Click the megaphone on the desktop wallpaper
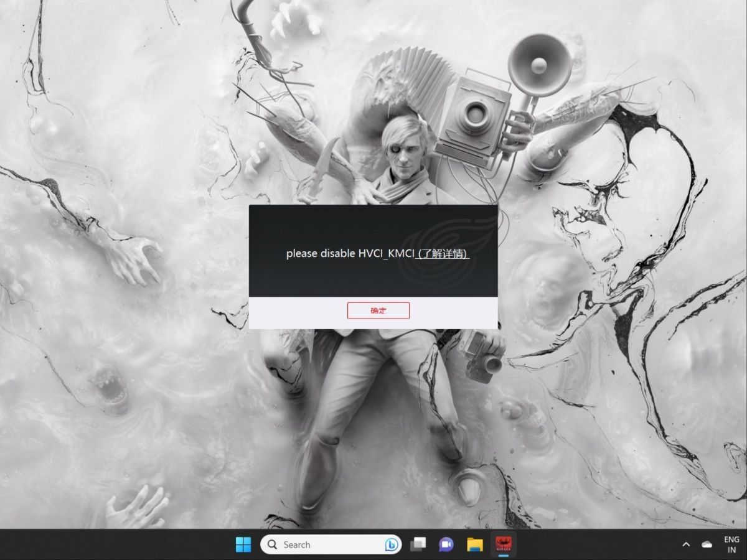 [x=539, y=63]
